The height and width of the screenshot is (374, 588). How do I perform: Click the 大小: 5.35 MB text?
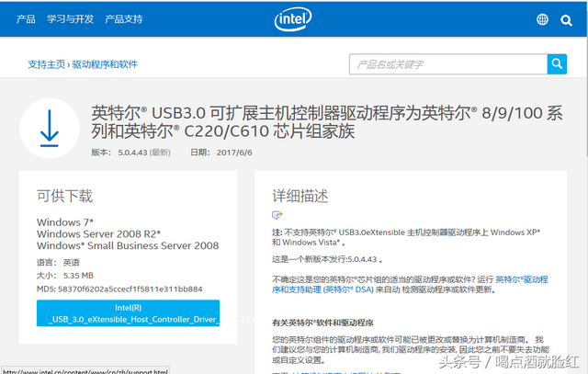click(x=65, y=276)
